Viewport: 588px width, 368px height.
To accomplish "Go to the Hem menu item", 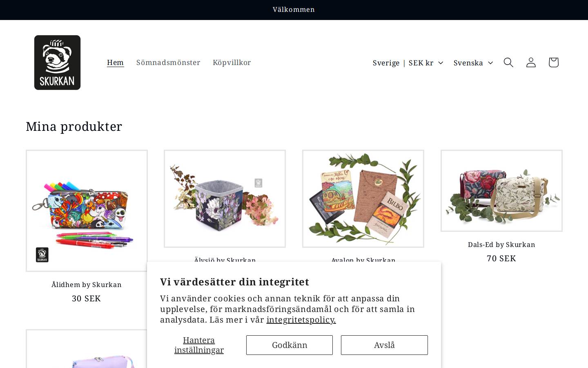I will [x=115, y=62].
